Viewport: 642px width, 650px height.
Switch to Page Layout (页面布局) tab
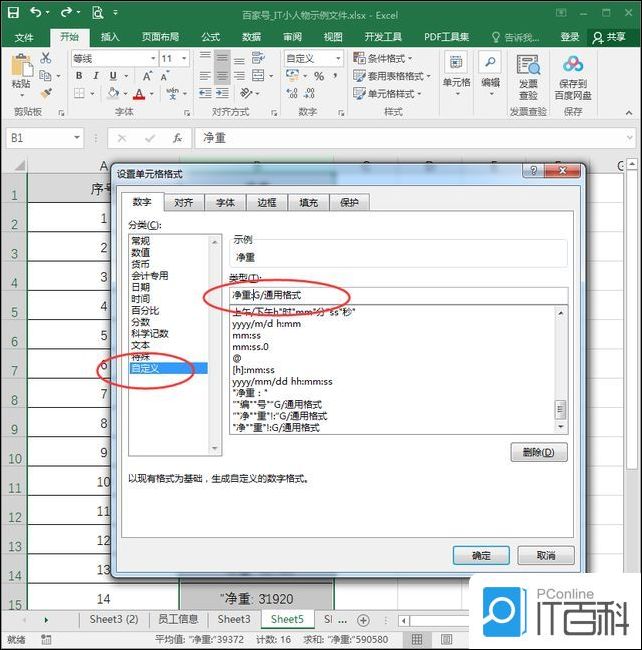tap(160, 37)
